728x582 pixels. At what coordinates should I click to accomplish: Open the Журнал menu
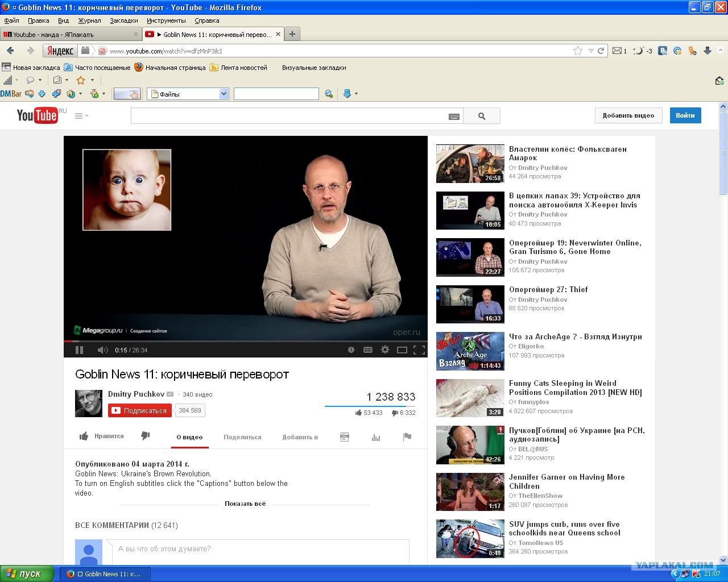[x=89, y=20]
